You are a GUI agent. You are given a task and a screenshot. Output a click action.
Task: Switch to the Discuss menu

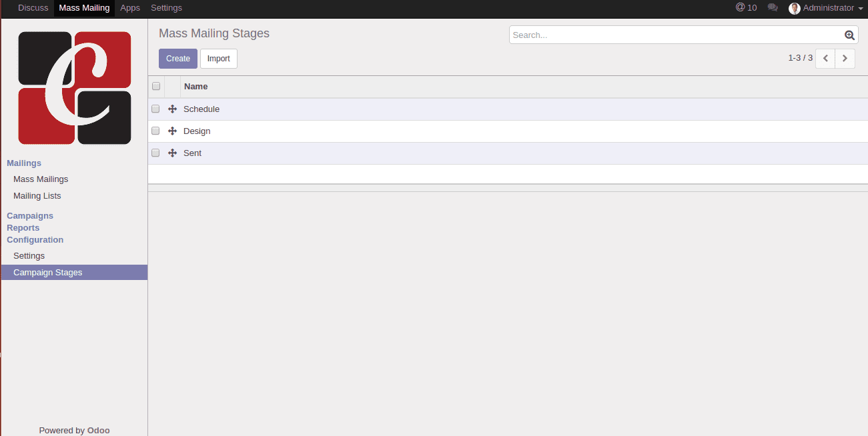(x=33, y=8)
